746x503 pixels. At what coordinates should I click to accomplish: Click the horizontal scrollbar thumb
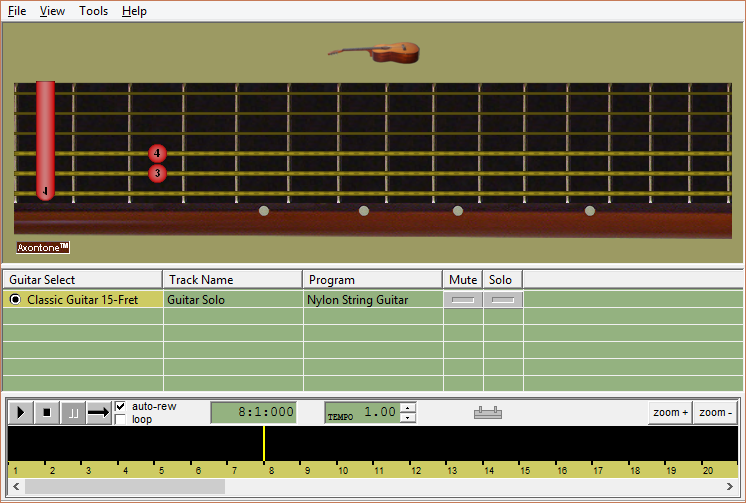125,486
